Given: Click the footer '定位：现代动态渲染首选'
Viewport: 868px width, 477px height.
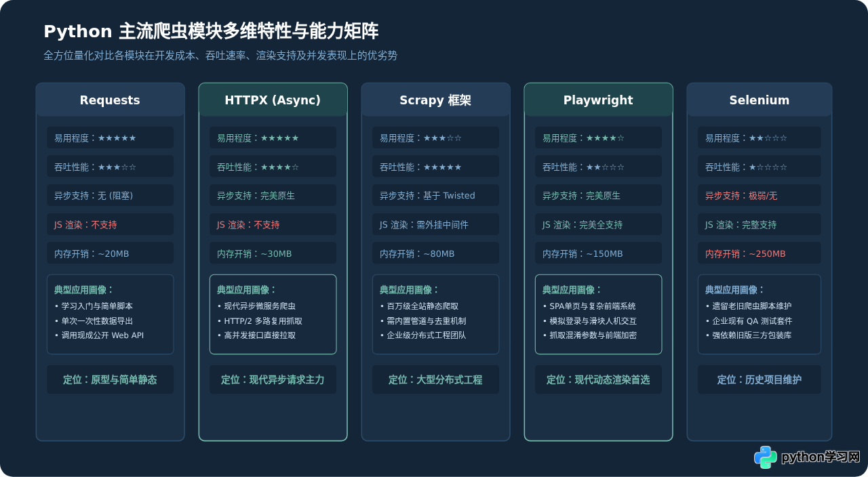Looking at the screenshot, I should click(x=598, y=380).
